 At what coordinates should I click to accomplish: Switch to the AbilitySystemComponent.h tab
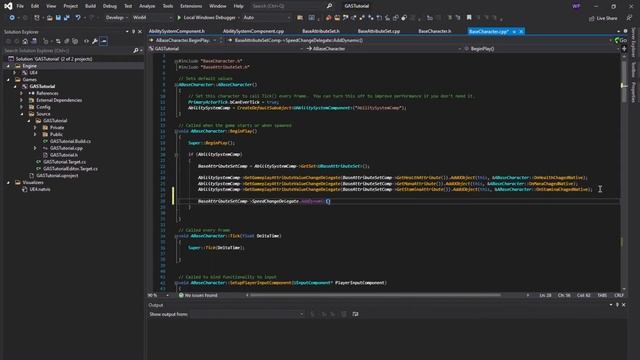pyautogui.click(x=177, y=31)
